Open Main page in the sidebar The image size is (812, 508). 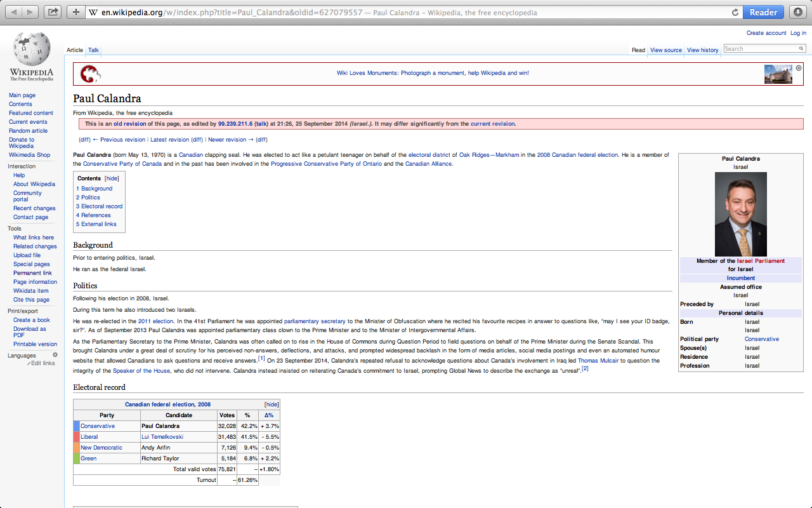click(x=22, y=95)
